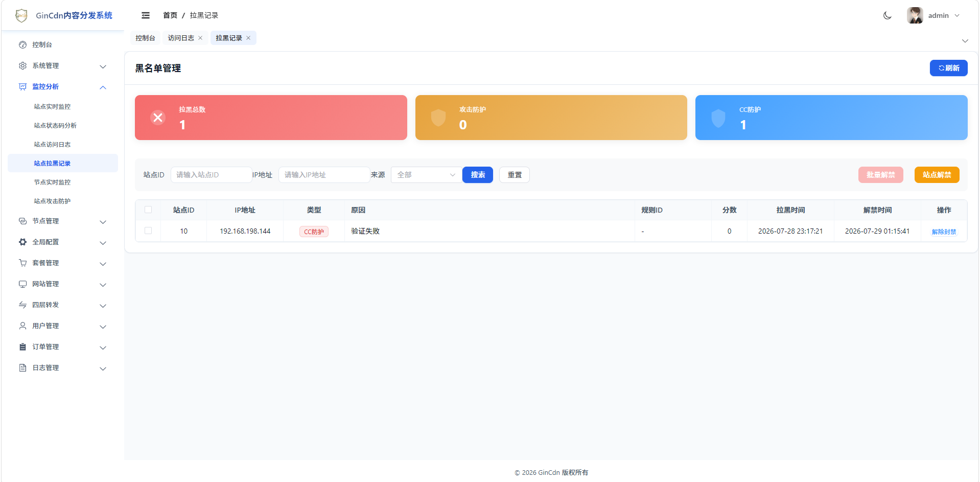This screenshot has height=482, width=980.
Task: Click the 批量解禁 bulk unban button
Action: (x=880, y=175)
